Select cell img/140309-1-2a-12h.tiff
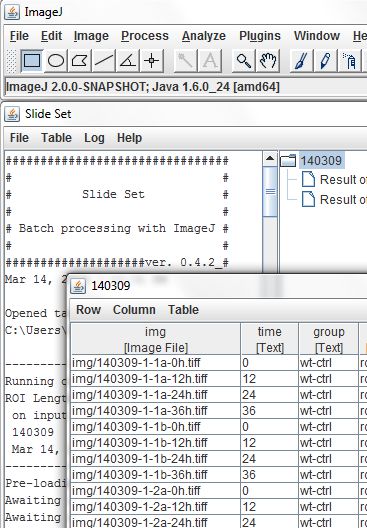This screenshot has width=367, height=528. point(156,506)
